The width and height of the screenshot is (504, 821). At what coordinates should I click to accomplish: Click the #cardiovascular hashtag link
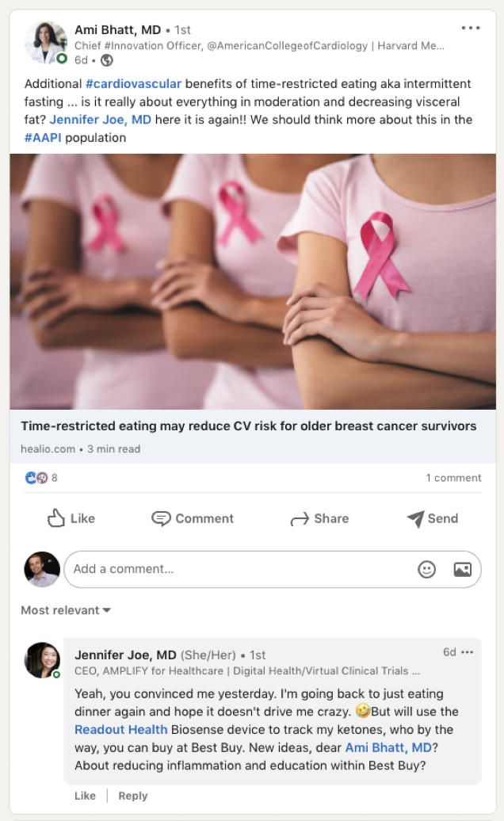pos(133,84)
